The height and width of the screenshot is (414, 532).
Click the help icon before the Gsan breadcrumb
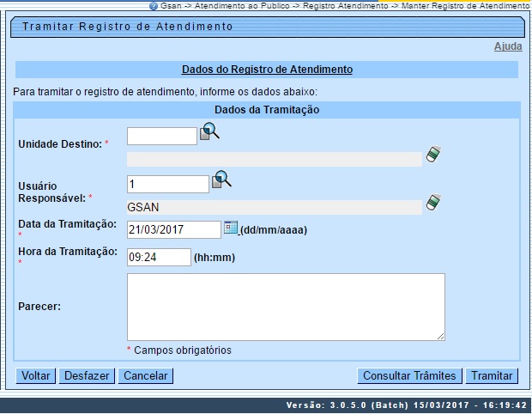coord(153,5)
